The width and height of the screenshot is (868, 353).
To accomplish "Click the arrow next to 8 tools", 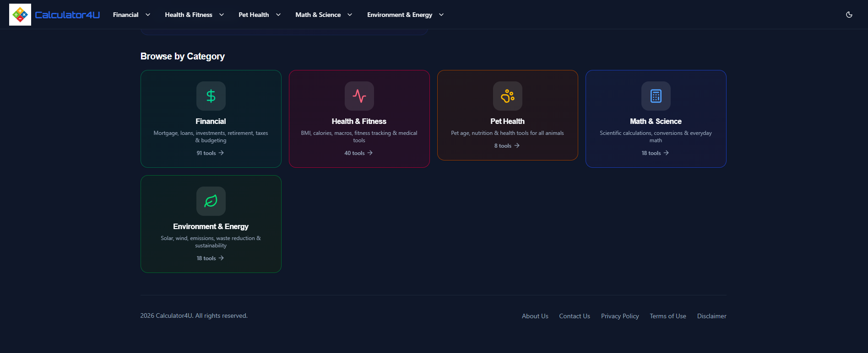I will pyautogui.click(x=517, y=145).
